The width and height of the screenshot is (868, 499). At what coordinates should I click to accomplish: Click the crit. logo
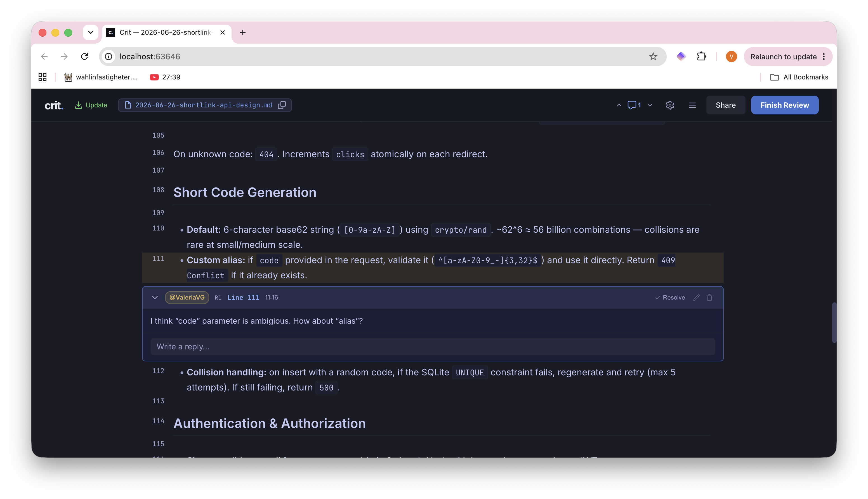click(54, 105)
